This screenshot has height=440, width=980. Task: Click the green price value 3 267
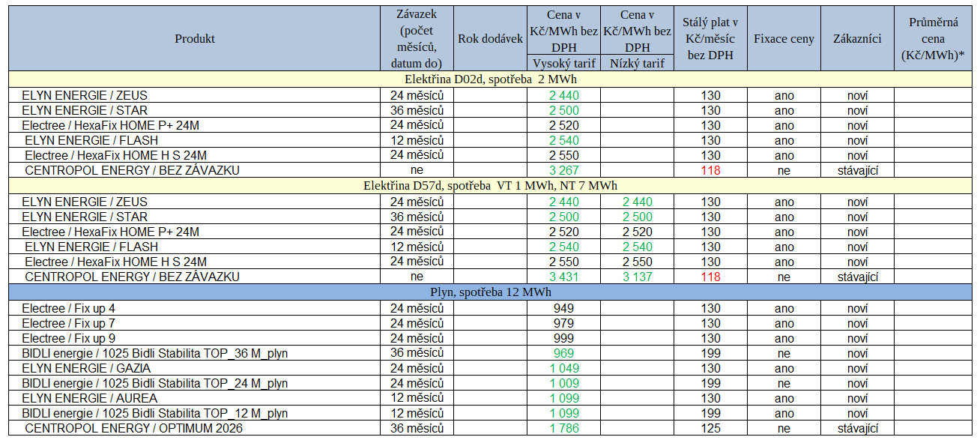563,170
